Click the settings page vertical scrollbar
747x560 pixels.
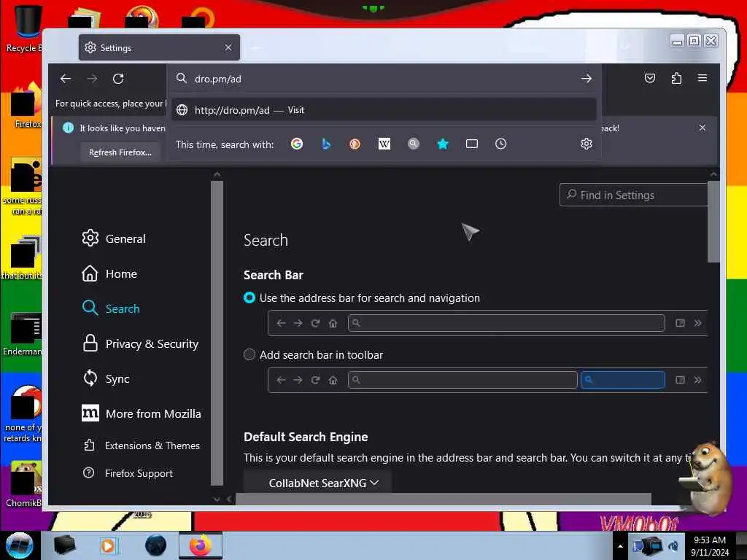click(x=713, y=222)
